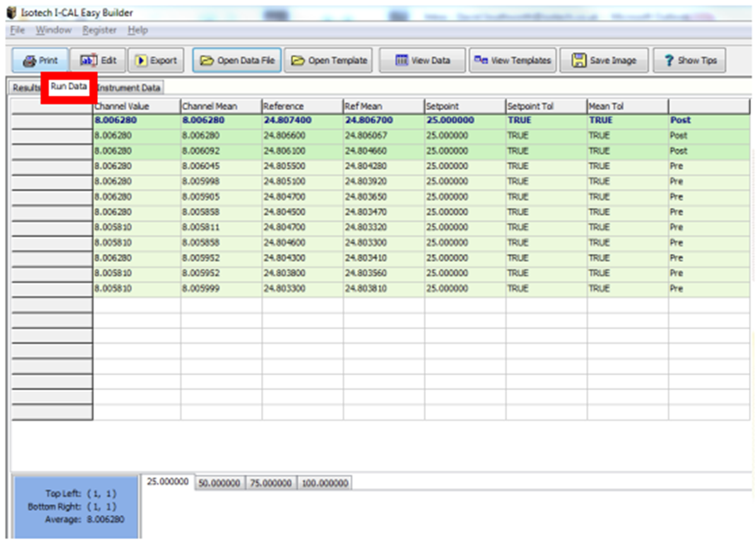Select Ref Mean cell 24.806700
756x540 pixels.
[x=384, y=120]
